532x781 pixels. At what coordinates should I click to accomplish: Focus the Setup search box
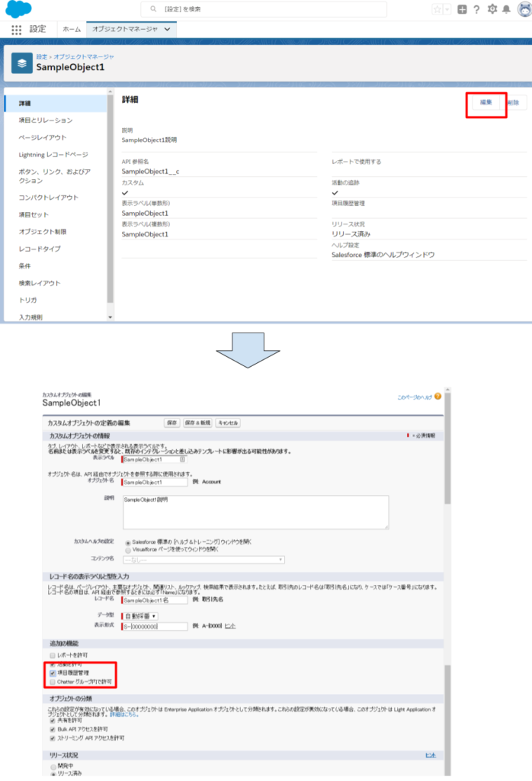click(264, 9)
